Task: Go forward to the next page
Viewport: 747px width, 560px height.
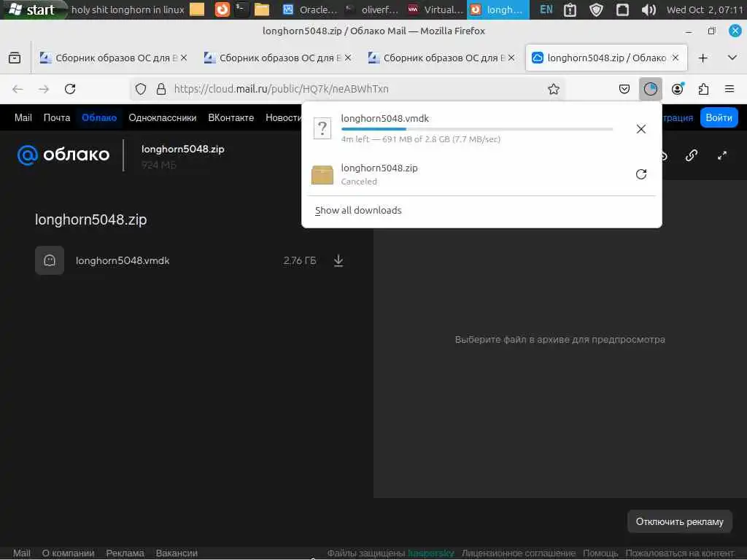Action: click(x=44, y=89)
